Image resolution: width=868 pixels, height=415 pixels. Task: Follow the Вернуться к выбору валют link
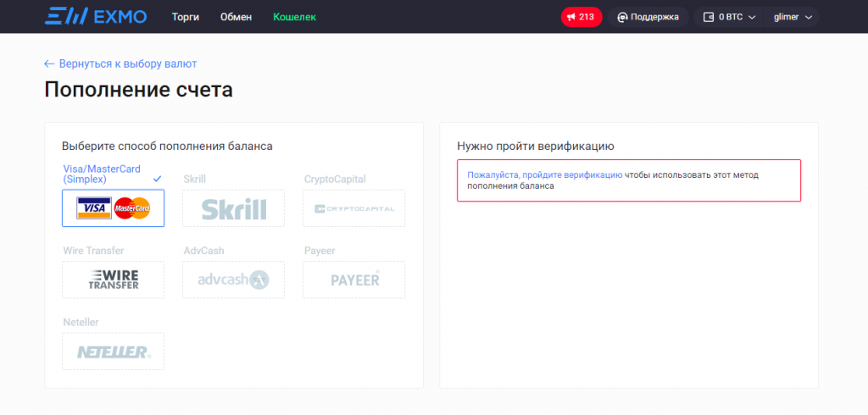click(127, 64)
